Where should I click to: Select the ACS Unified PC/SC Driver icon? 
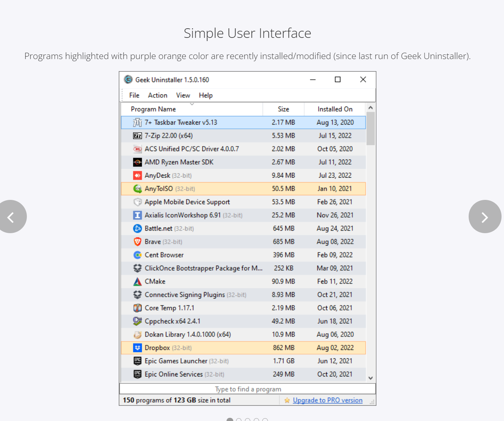tap(137, 149)
